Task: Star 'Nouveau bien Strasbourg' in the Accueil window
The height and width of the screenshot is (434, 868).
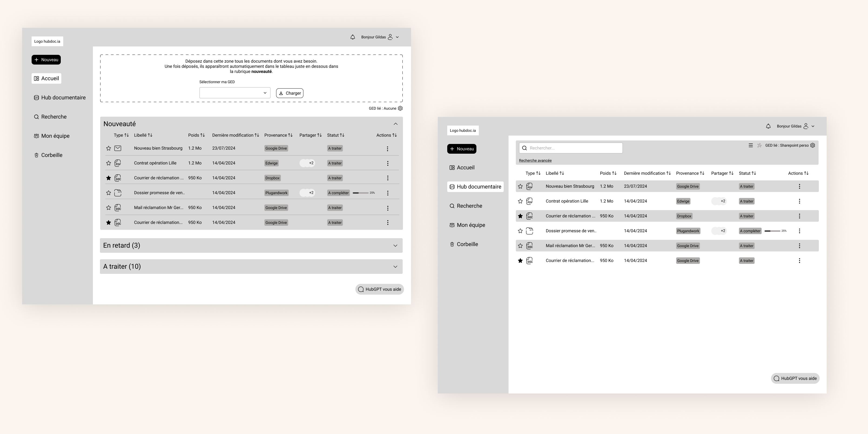Action: pos(109,148)
